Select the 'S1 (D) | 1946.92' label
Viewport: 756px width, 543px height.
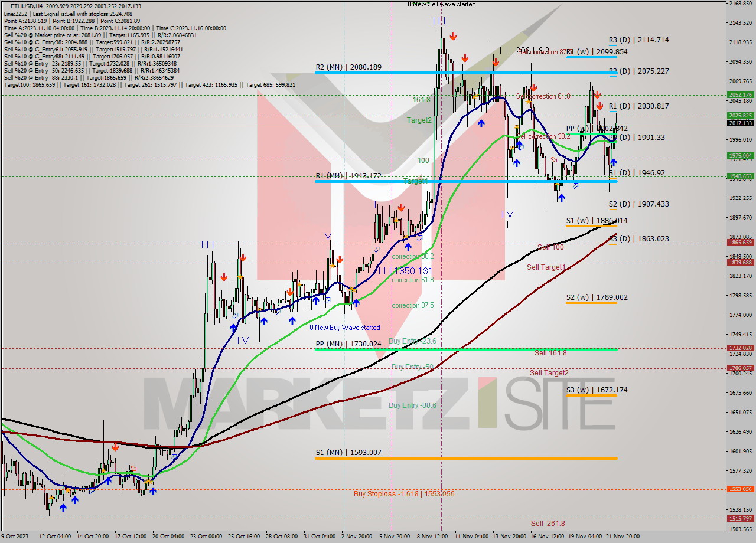click(x=637, y=173)
